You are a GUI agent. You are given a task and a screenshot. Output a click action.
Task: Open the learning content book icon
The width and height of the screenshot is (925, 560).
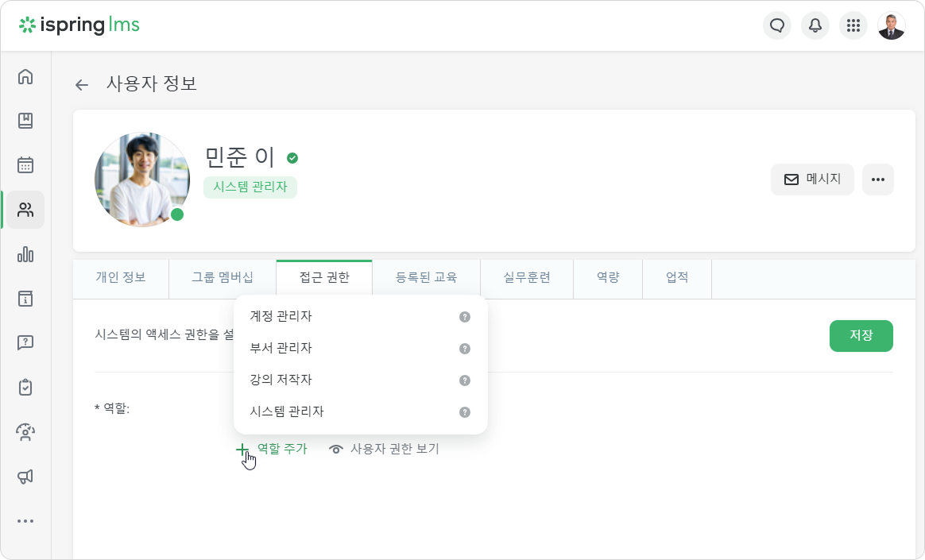(x=25, y=121)
